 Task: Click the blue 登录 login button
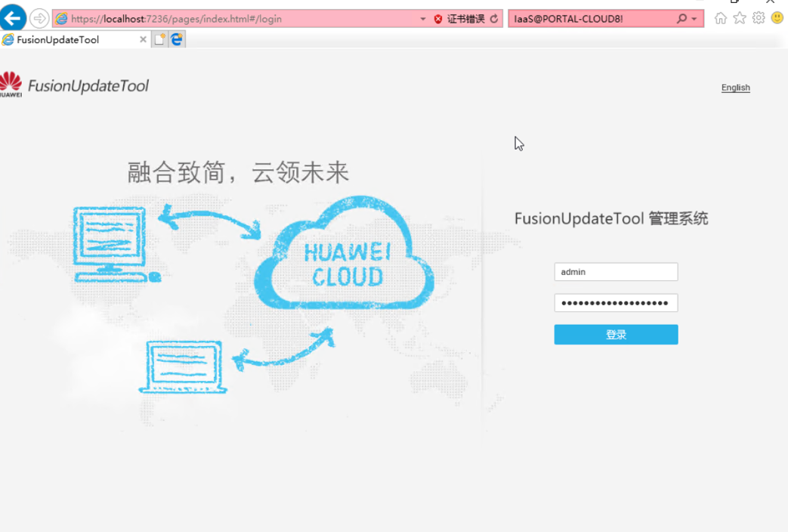(x=616, y=334)
